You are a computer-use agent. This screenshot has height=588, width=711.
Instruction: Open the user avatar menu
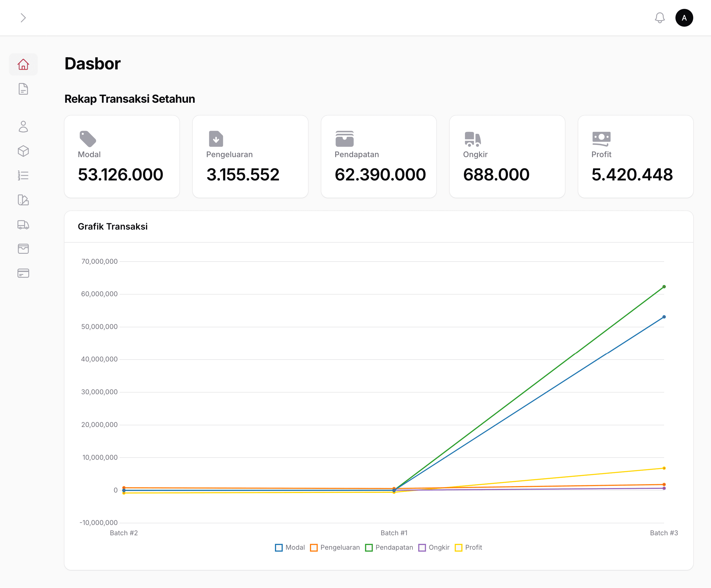(x=684, y=17)
